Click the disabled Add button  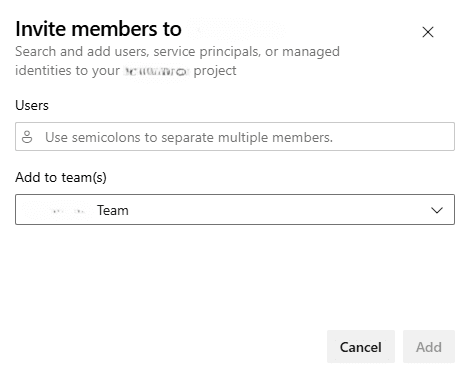coord(429,347)
